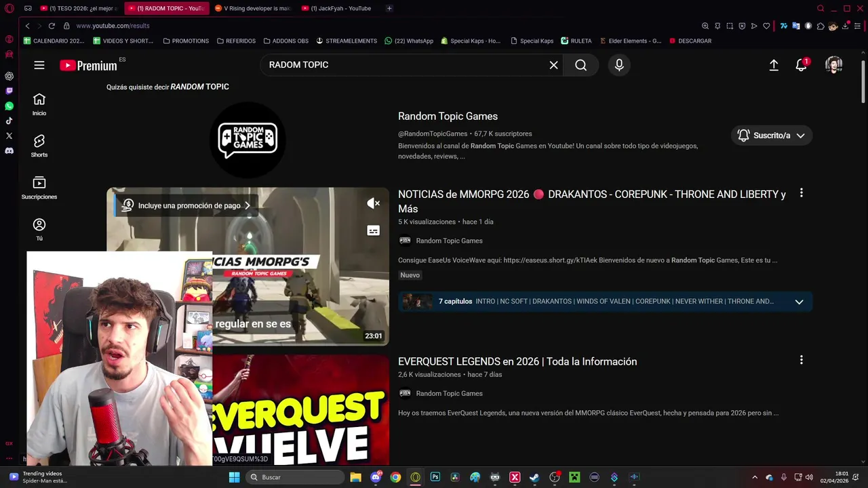Toggle subtitles on the video preview
The image size is (868, 488).
(373, 231)
